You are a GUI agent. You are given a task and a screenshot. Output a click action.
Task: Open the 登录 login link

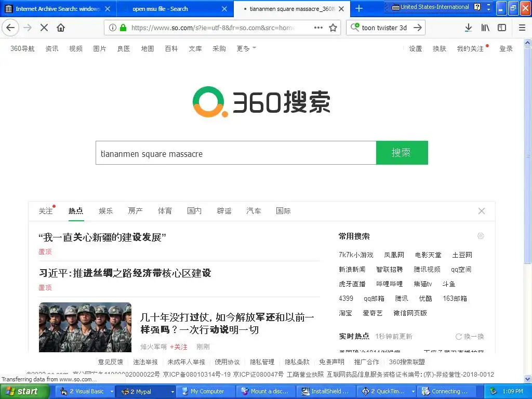tap(506, 48)
